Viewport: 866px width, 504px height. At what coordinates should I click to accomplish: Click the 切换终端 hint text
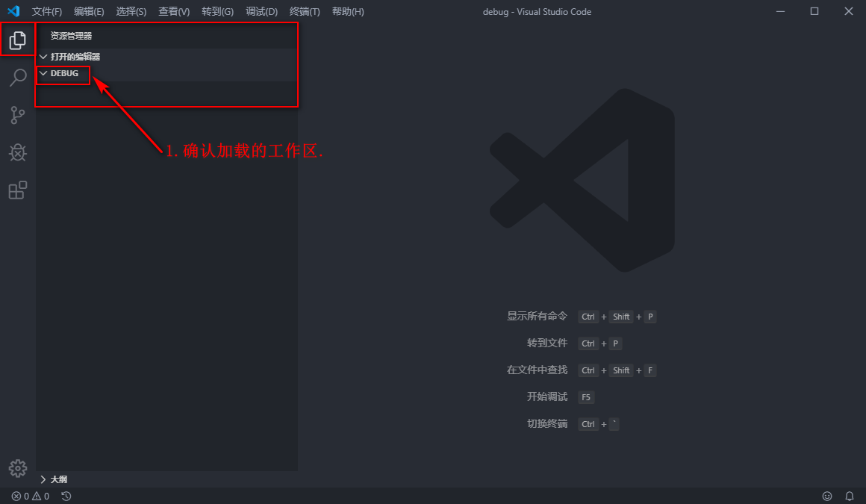coord(547,423)
